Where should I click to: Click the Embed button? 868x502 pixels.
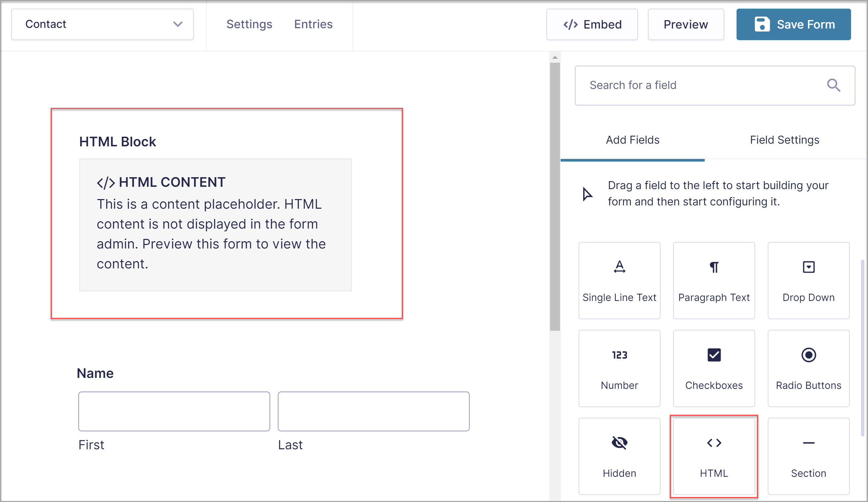pos(592,25)
